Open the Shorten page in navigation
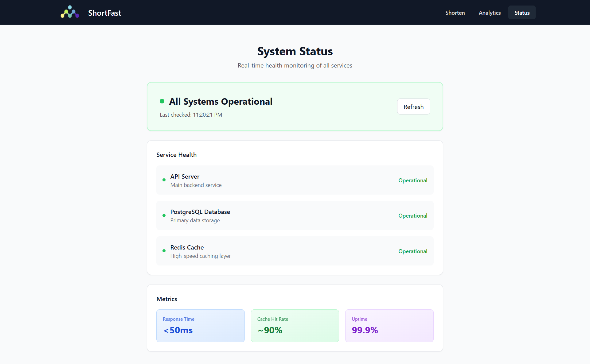This screenshot has height=364, width=590. pyautogui.click(x=455, y=13)
